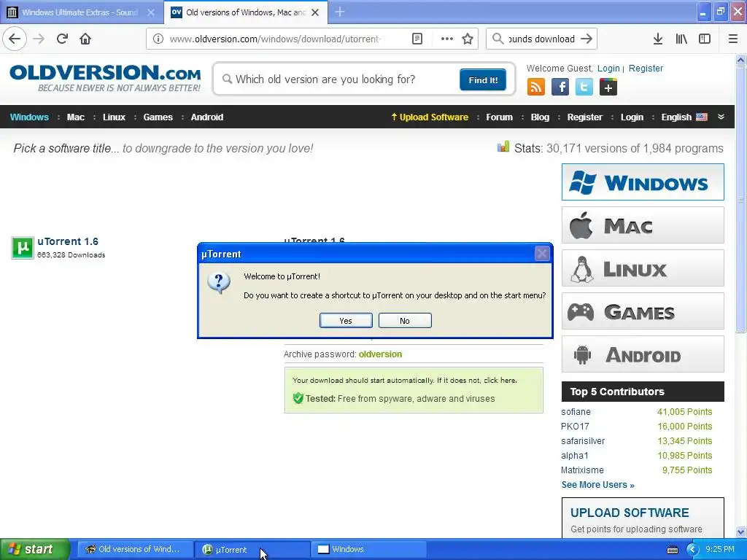Click Login in the black nav bar
The width and height of the screenshot is (747, 560).
632,117
